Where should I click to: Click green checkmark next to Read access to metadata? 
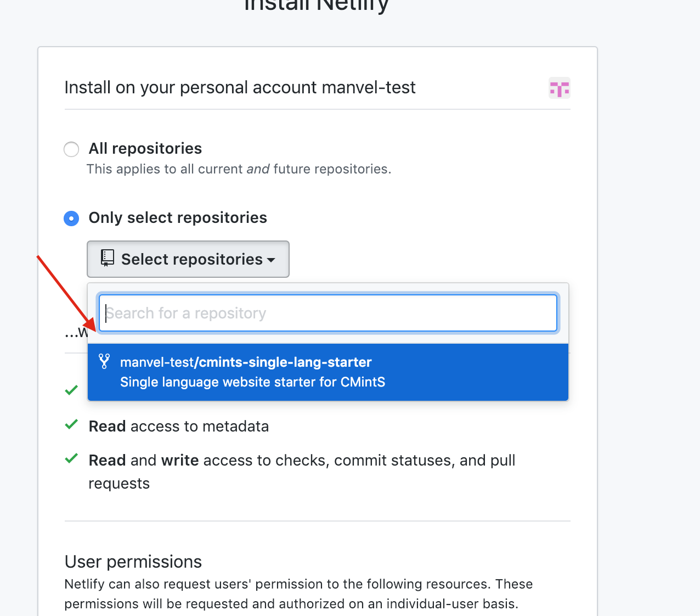tap(71, 425)
